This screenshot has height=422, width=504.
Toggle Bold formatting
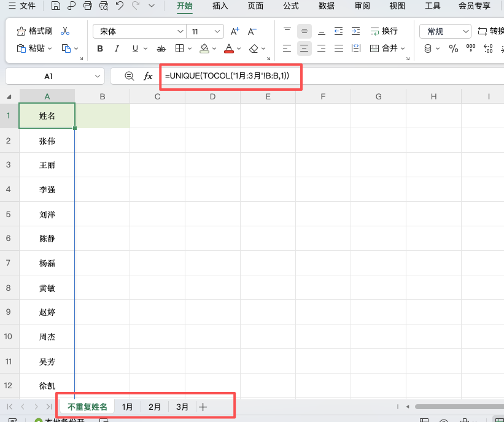100,48
